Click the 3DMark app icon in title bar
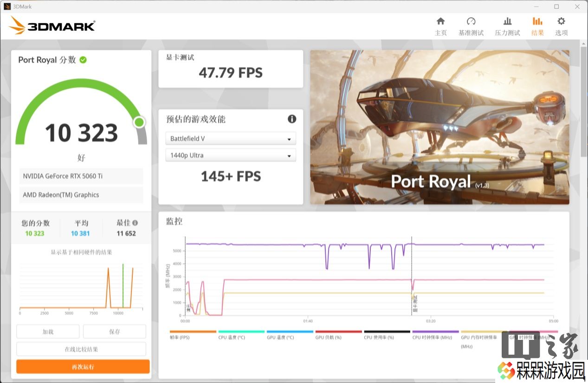This screenshot has height=383, width=588. 7,6
